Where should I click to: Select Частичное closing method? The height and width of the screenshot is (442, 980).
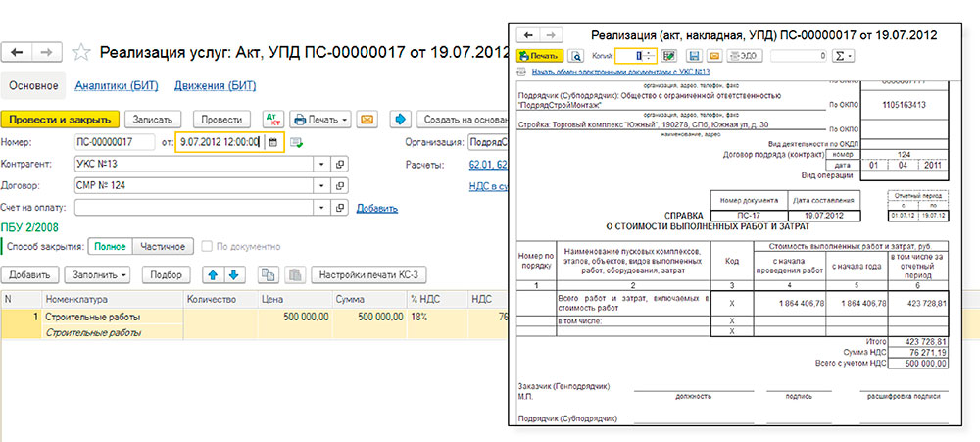tap(162, 247)
